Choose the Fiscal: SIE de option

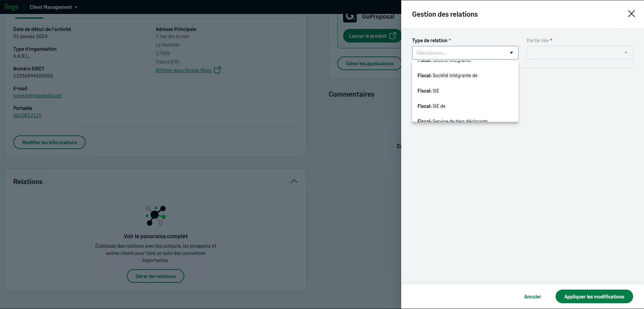click(431, 106)
